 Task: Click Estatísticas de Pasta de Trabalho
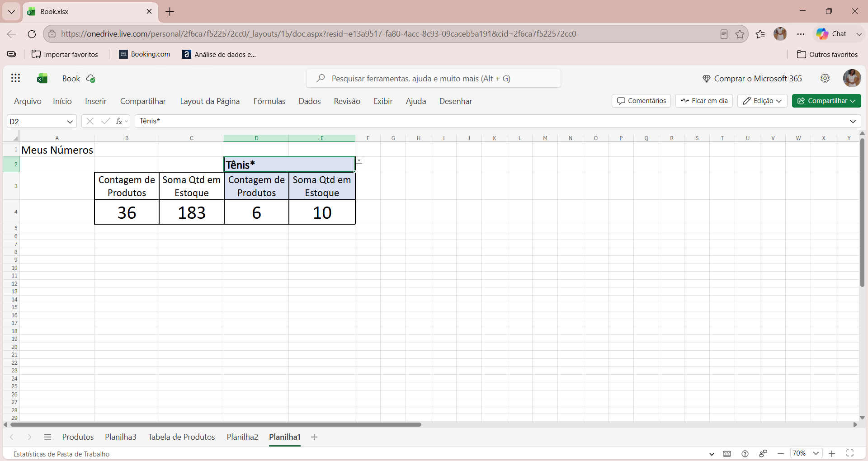tap(61, 454)
